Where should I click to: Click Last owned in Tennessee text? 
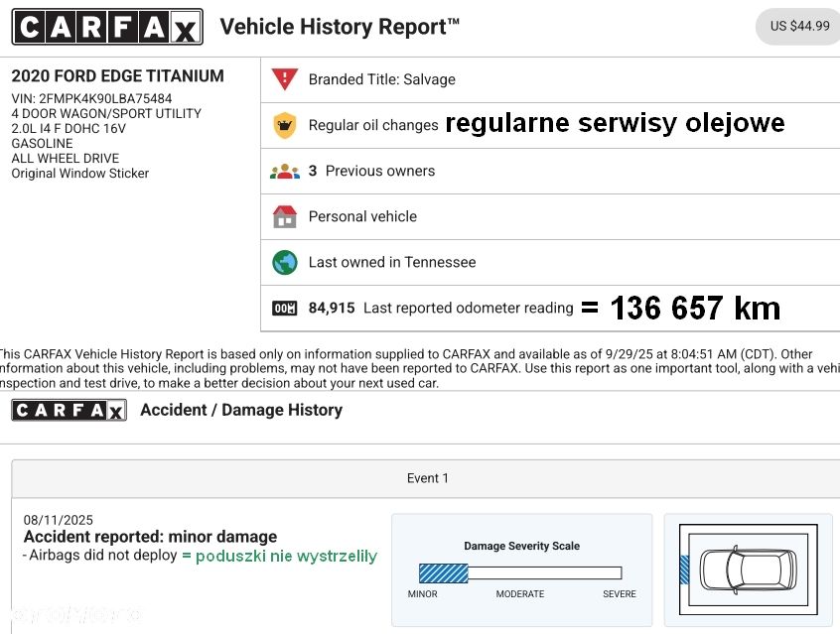click(x=392, y=262)
